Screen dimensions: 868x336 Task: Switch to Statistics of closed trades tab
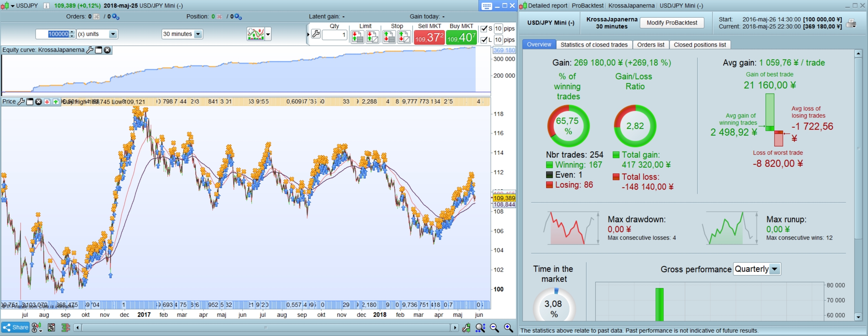tap(594, 45)
